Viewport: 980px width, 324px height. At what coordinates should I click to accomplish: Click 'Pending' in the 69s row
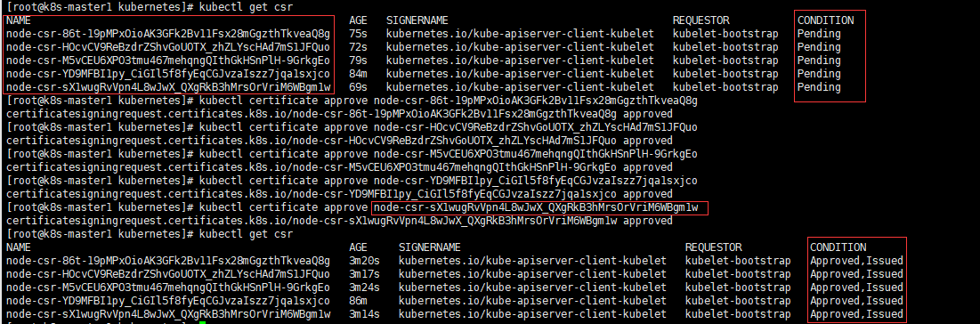tap(819, 87)
